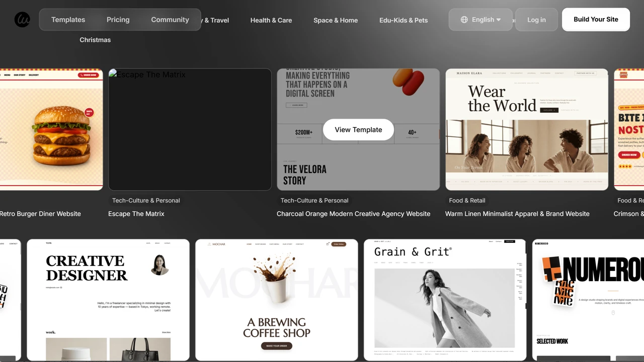This screenshot has width=644, height=362.
Task: Select the Christmas category
Action: click(x=95, y=40)
